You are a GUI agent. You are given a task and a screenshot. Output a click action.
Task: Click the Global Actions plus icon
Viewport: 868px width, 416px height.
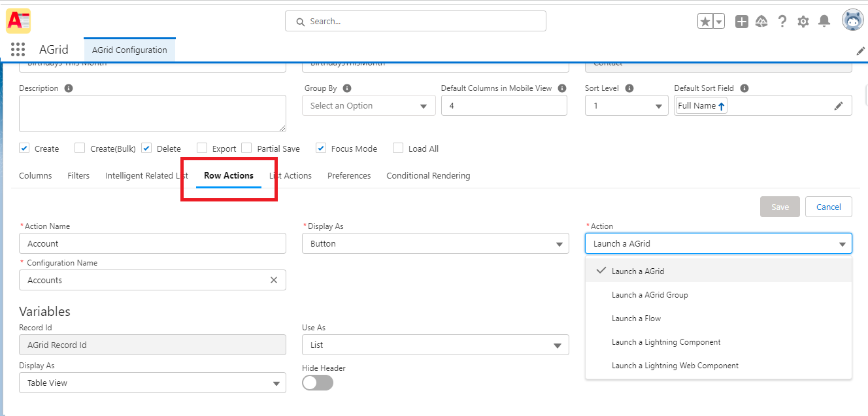click(x=742, y=22)
